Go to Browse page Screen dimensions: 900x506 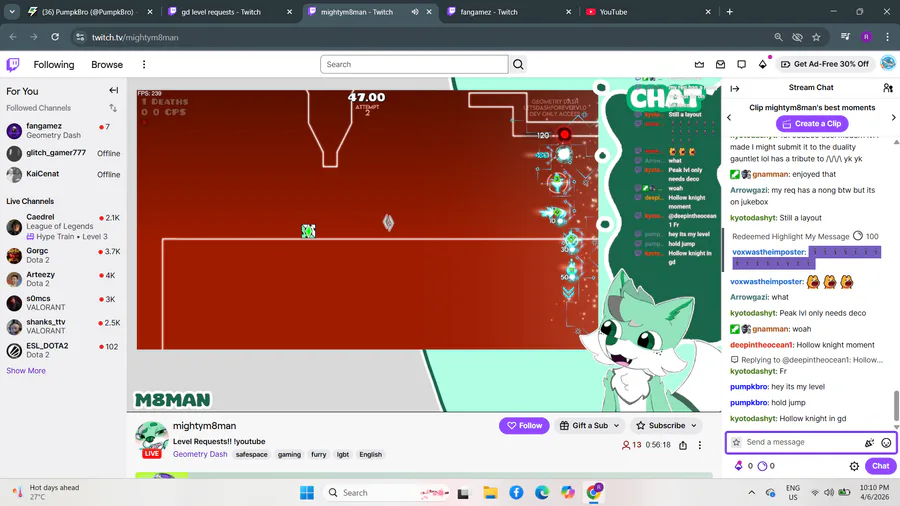[107, 64]
